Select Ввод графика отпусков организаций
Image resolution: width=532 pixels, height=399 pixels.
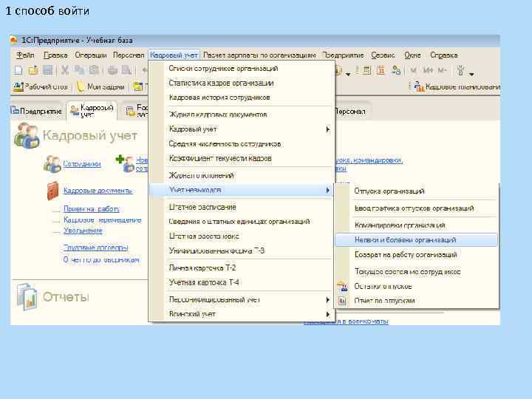414,208
